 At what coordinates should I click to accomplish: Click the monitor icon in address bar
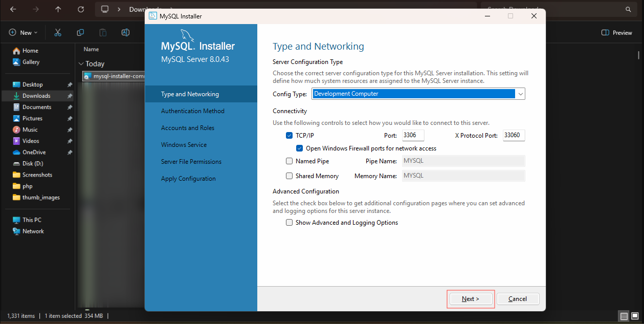[x=105, y=9]
